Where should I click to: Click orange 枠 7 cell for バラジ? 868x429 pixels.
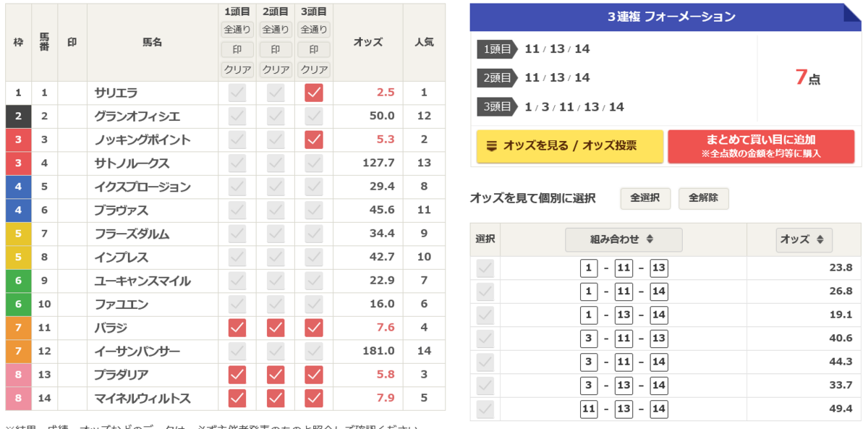[x=18, y=328]
